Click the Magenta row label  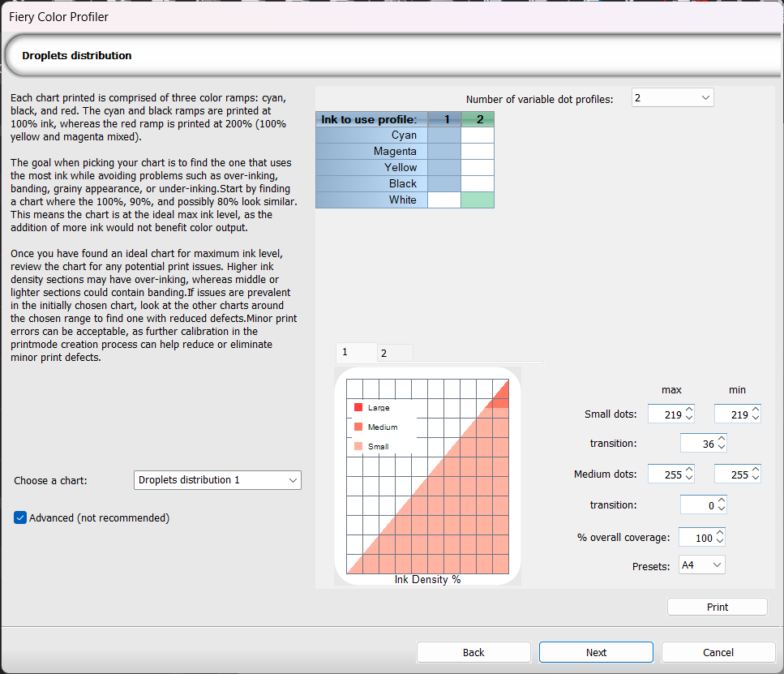coord(371,151)
